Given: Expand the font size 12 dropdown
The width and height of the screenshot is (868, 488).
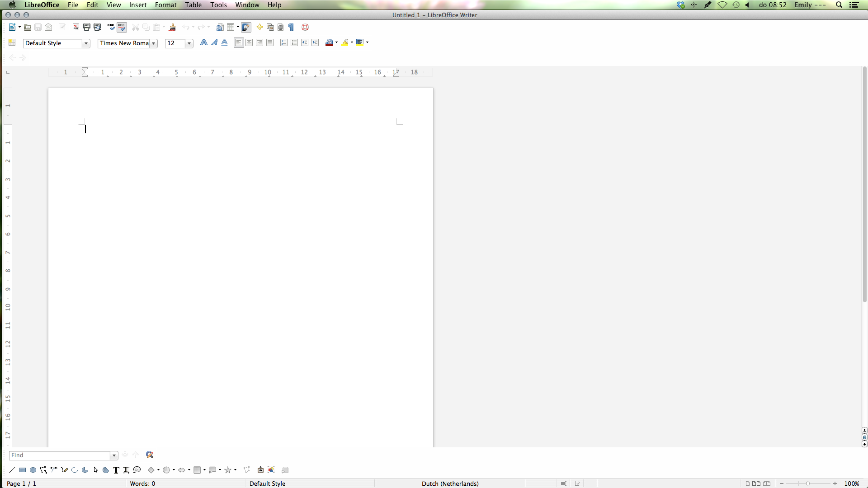Looking at the screenshot, I should (189, 43).
